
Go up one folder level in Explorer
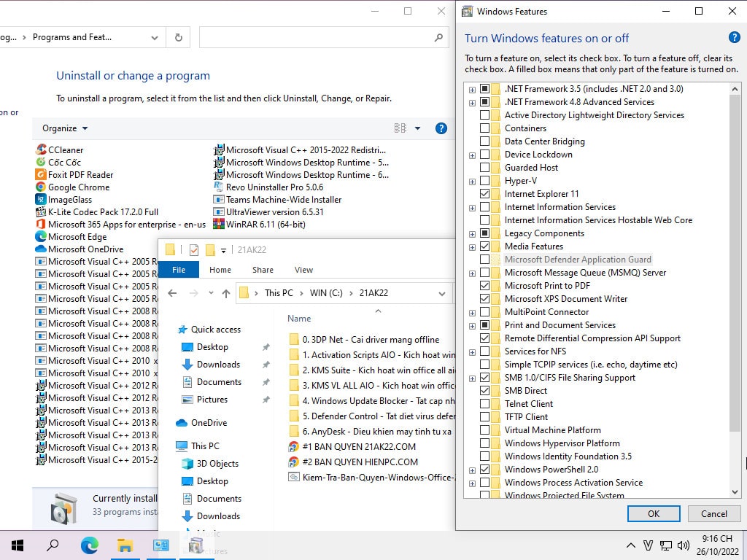(x=226, y=293)
